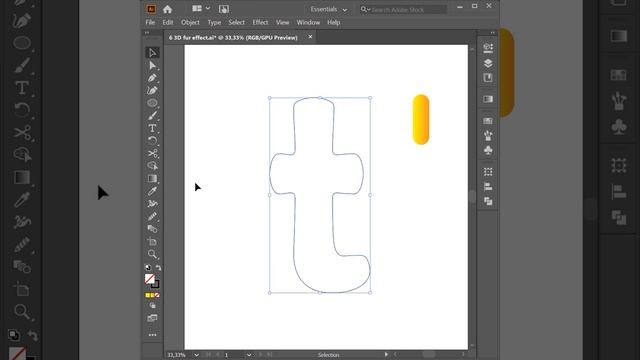The width and height of the screenshot is (640, 360).
Task: Open the zoom level dropdown
Action: click(x=196, y=355)
